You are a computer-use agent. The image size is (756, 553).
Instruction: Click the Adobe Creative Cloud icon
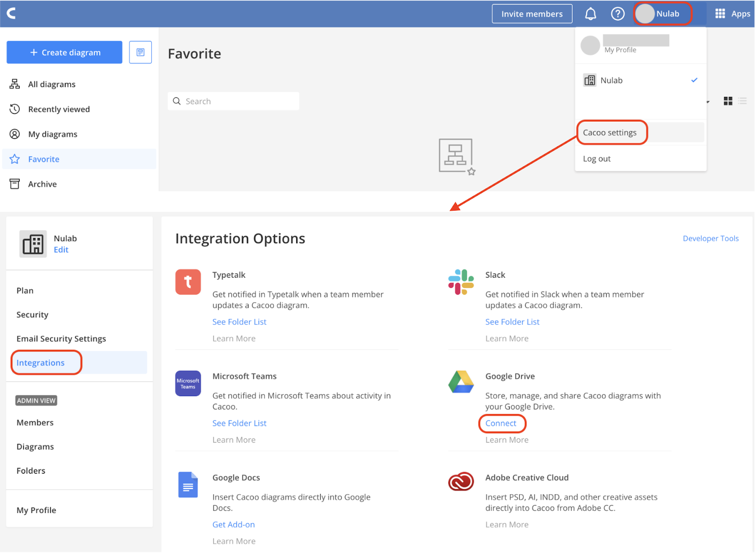461,482
